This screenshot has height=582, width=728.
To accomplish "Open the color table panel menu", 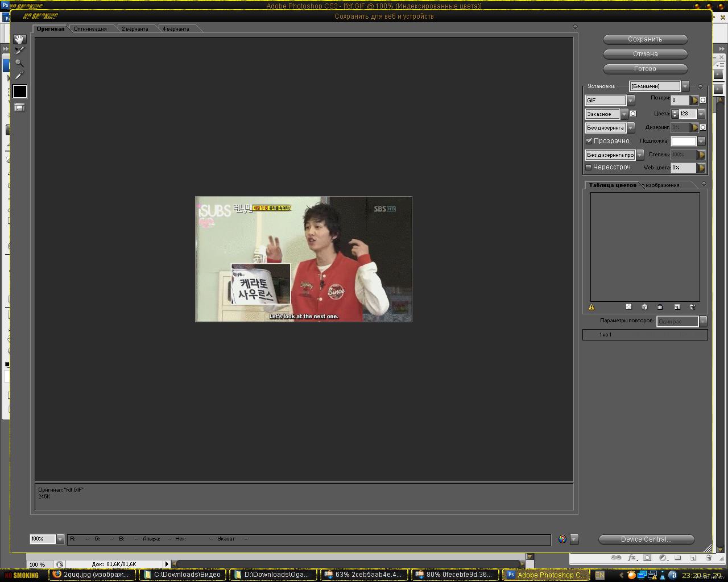I will 704,184.
